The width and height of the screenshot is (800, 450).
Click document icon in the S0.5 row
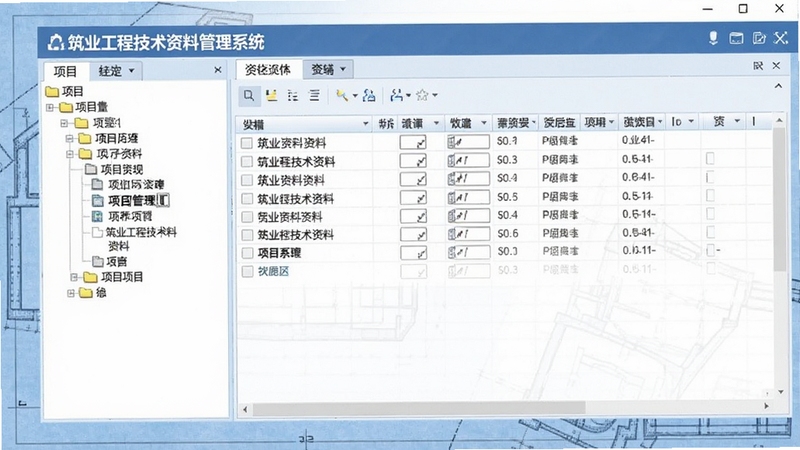coord(451,197)
